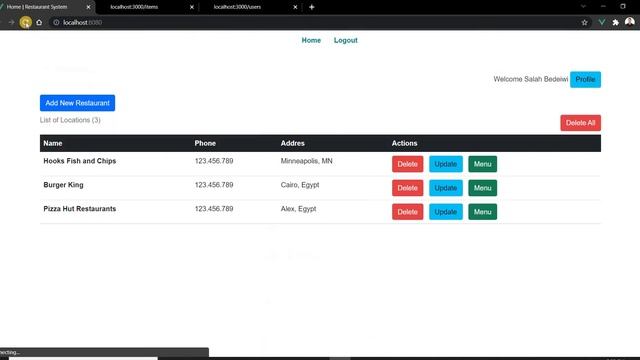Click the Name column header
This screenshot has width=640, height=360.
click(x=53, y=143)
